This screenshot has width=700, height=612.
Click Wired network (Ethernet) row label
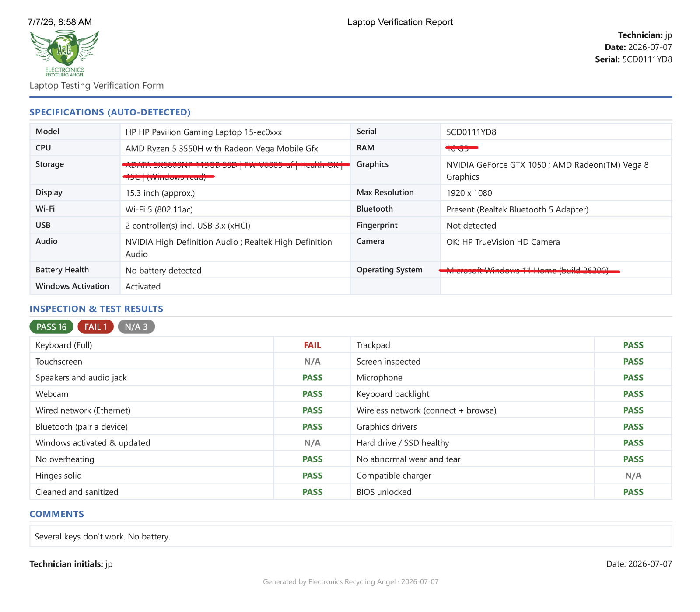[83, 410]
